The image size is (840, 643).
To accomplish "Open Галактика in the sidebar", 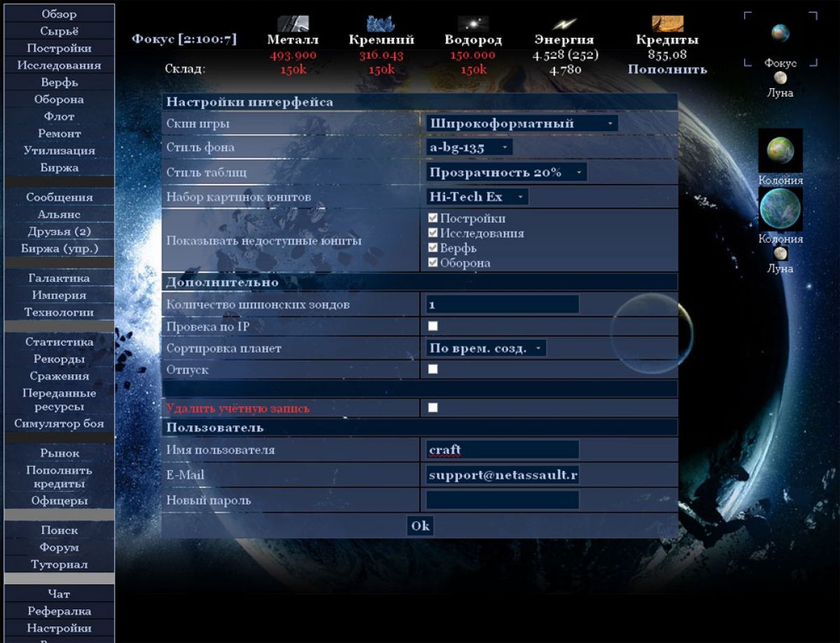I will (59, 278).
